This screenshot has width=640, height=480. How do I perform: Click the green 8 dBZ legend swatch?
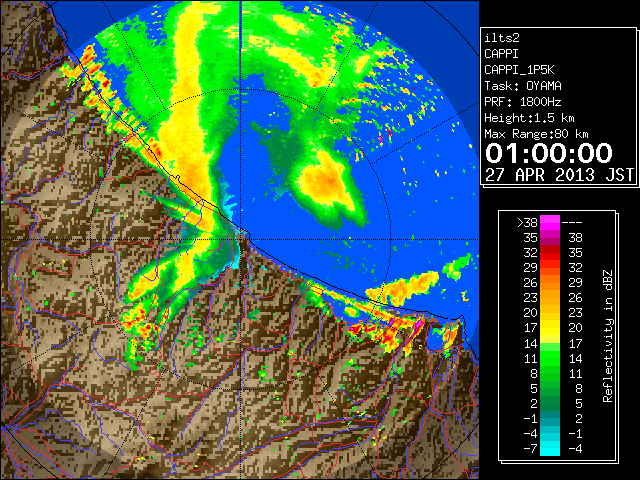click(x=550, y=373)
